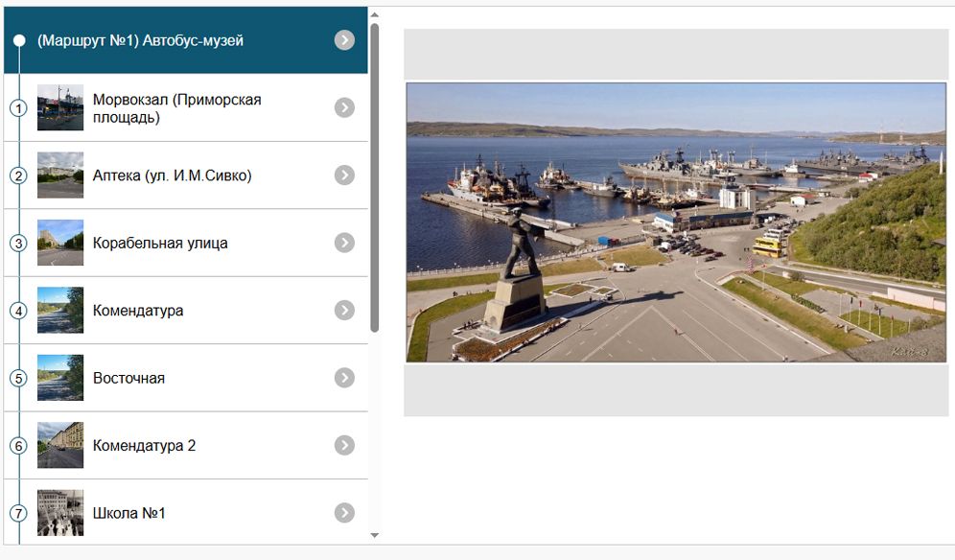
Task: Select timeline marker number 1
Action: 18,108
